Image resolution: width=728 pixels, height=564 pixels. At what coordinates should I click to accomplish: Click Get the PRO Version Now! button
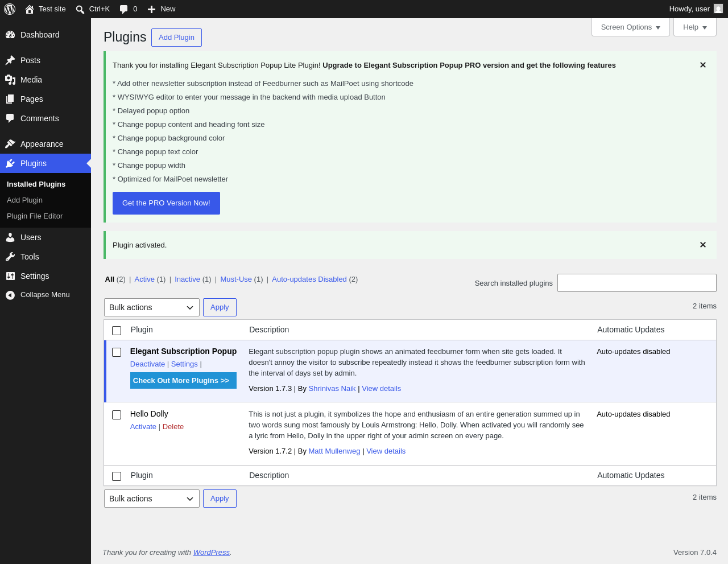[166, 203]
